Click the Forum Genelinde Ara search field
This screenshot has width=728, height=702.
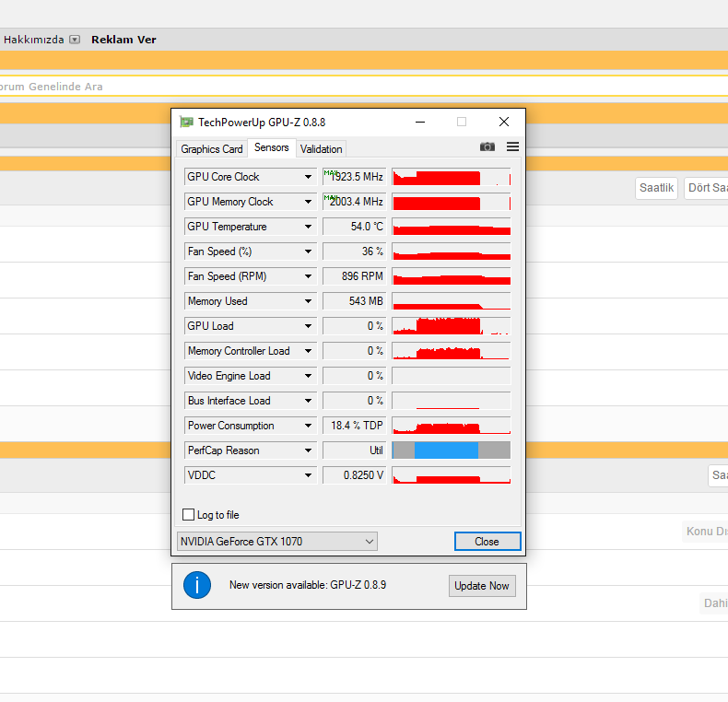(364, 87)
